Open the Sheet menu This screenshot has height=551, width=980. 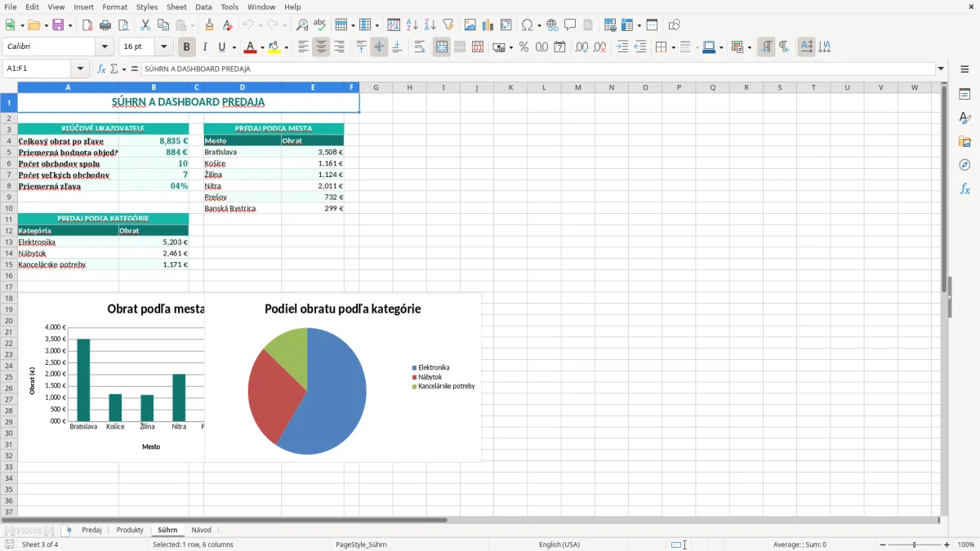point(176,7)
